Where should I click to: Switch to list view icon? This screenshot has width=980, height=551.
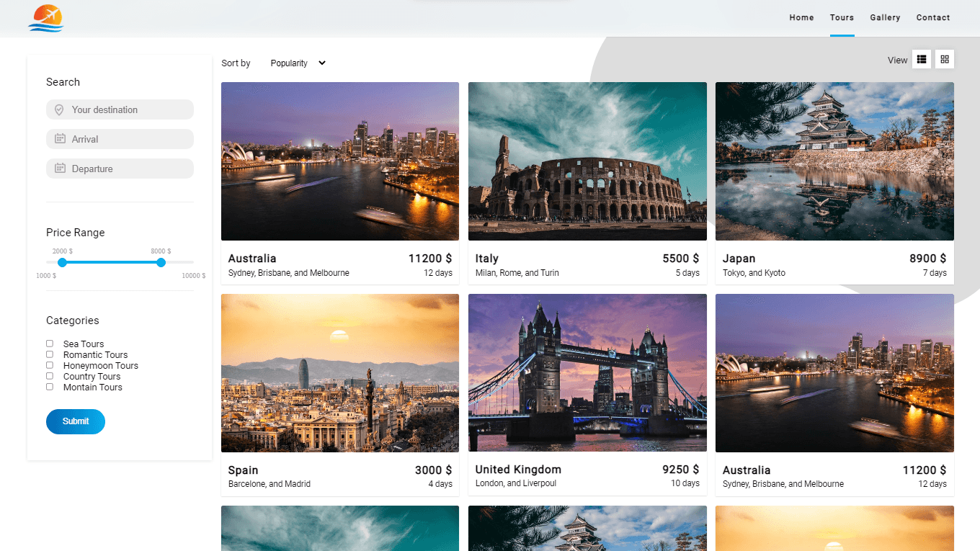pos(921,60)
